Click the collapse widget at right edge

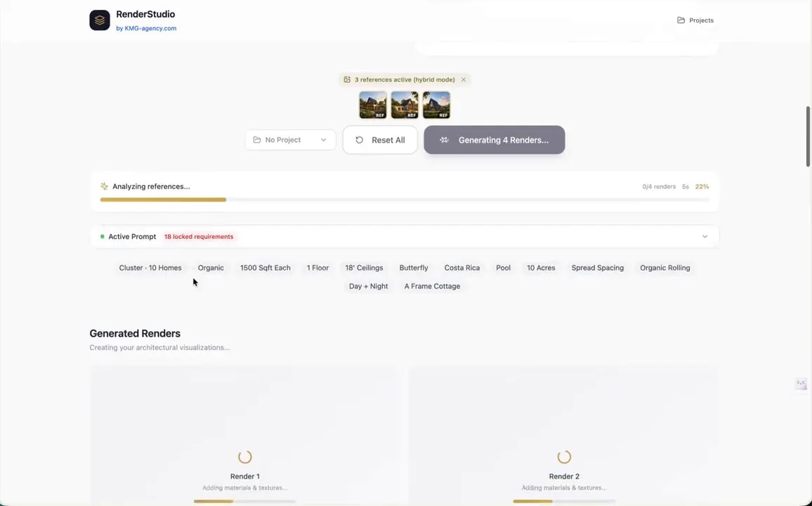point(801,384)
